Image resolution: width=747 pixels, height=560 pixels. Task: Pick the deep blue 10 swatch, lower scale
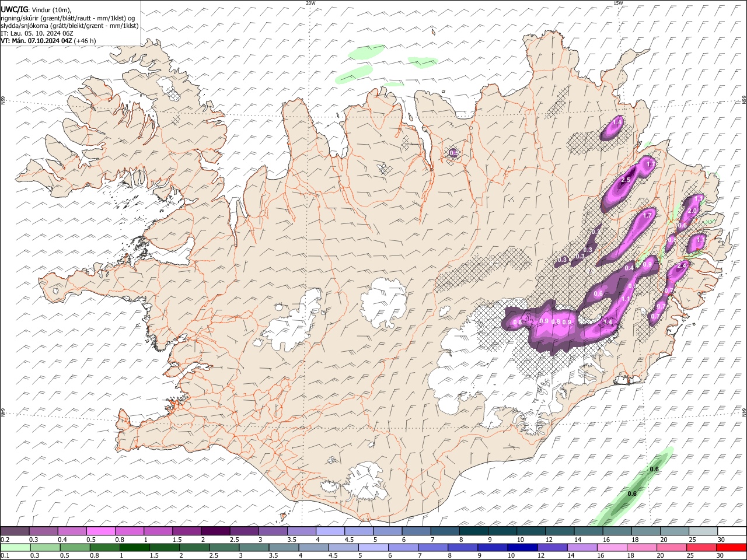pos(522,547)
